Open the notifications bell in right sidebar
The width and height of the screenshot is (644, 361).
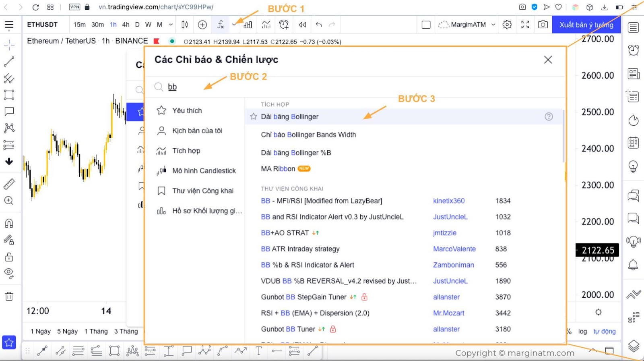(633, 265)
